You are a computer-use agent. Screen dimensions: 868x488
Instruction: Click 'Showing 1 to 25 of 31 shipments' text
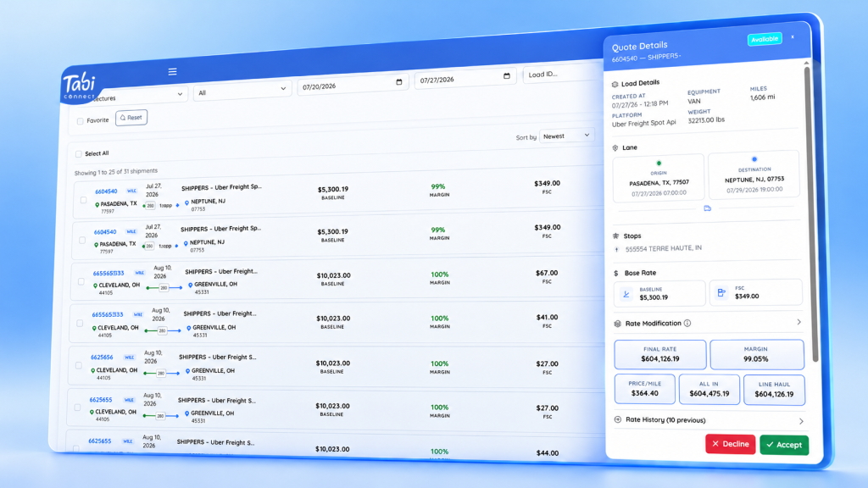115,172
